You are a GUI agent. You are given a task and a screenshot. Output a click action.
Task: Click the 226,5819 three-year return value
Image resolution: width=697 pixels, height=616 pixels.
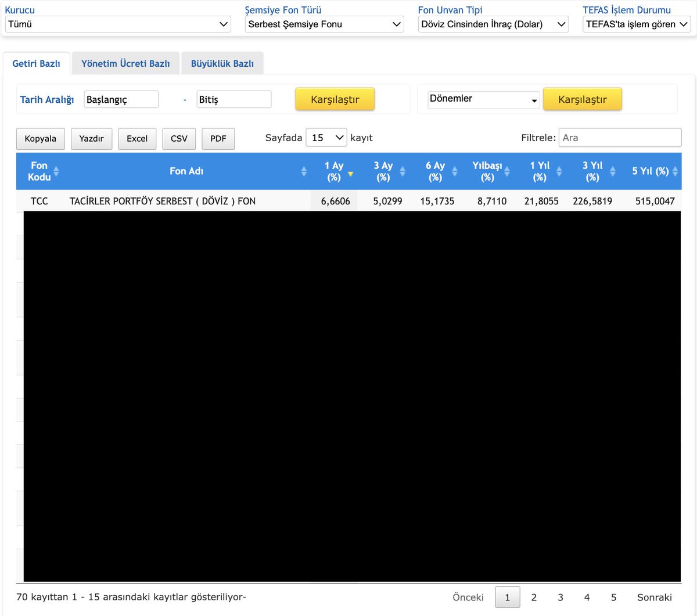pyautogui.click(x=592, y=201)
